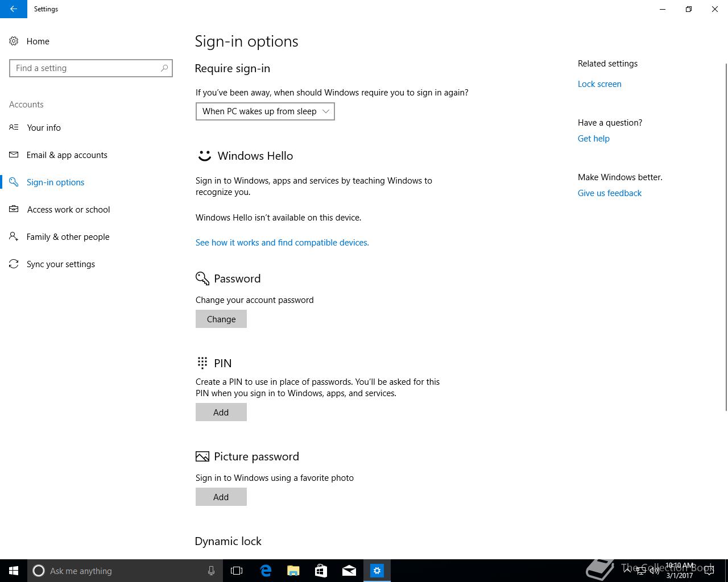728x582 pixels.
Task: Expand the require sign-in timing dropdown
Action: 265,111
